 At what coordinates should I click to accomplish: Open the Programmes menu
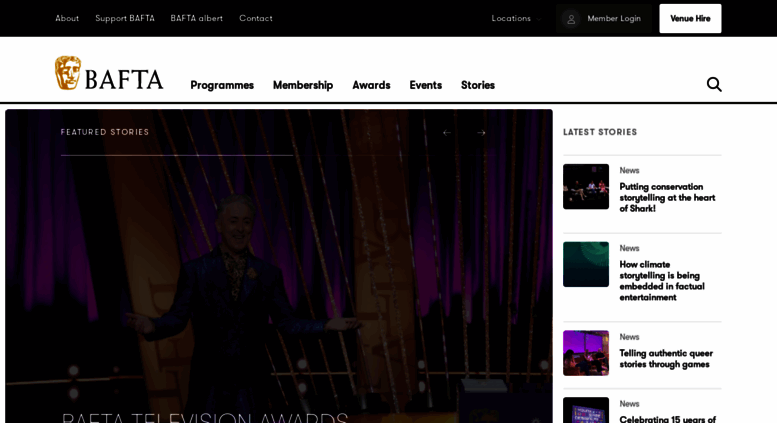(222, 85)
